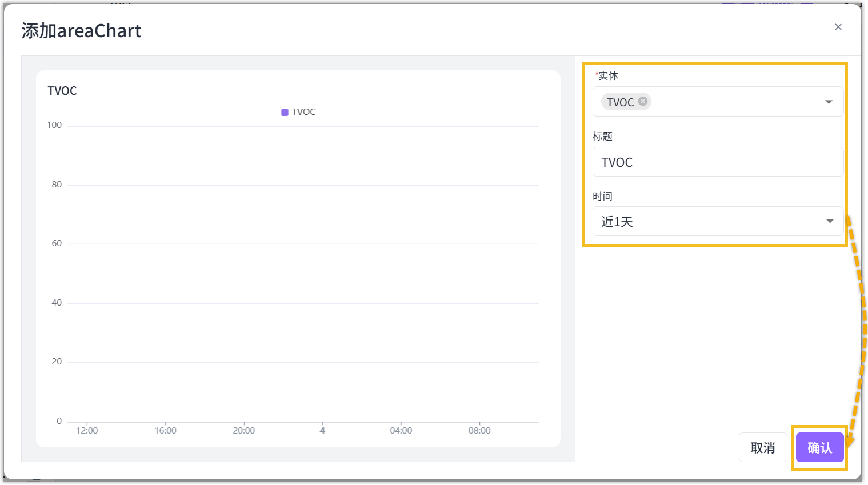The width and height of the screenshot is (868, 485).
Task: Click the 20:00 x-axis tick label
Action: click(243, 431)
